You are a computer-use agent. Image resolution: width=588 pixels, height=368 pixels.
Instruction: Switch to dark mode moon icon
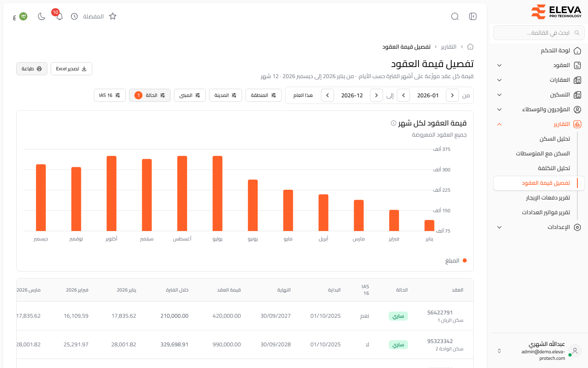41,16
